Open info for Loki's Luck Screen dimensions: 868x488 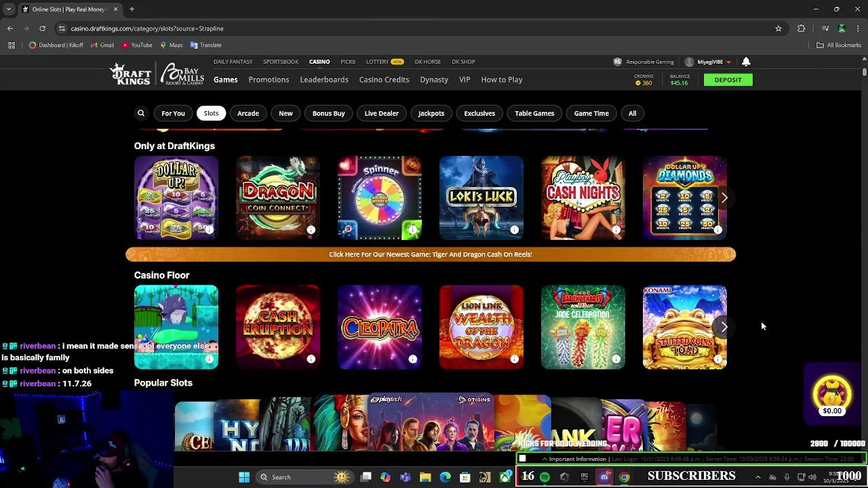tap(515, 230)
